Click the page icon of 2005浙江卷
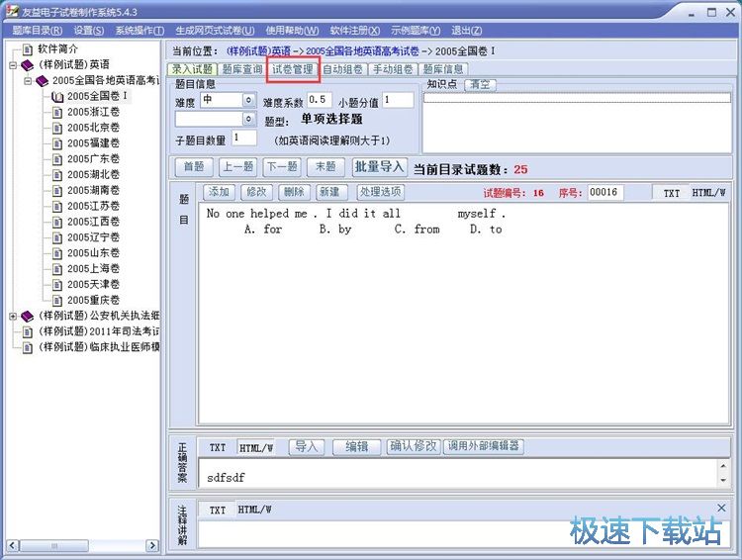Viewport: 742px width, 560px height. point(57,113)
